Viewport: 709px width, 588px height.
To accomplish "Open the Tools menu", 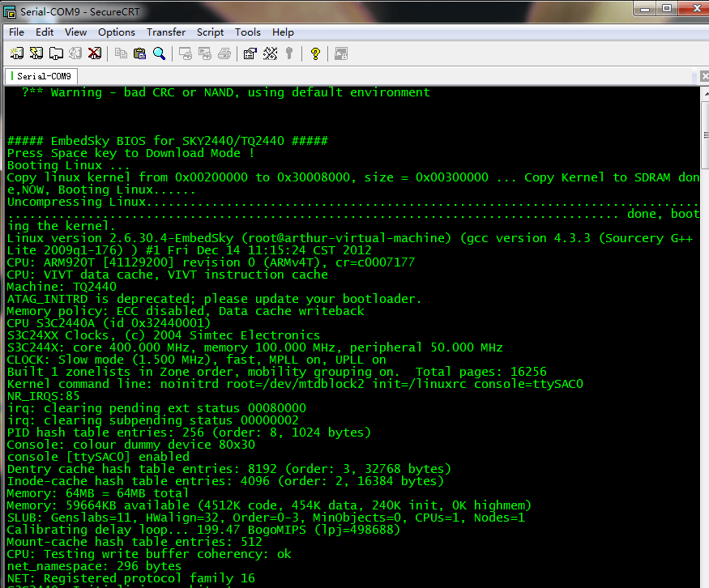I will [x=248, y=32].
